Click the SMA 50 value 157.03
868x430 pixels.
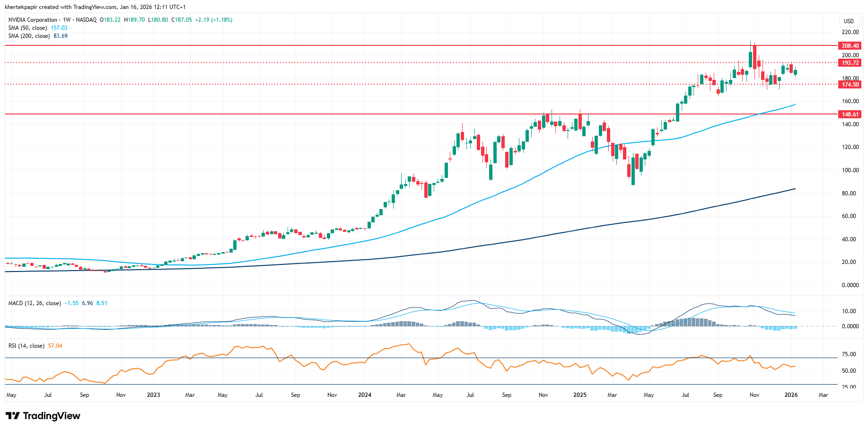click(x=59, y=28)
